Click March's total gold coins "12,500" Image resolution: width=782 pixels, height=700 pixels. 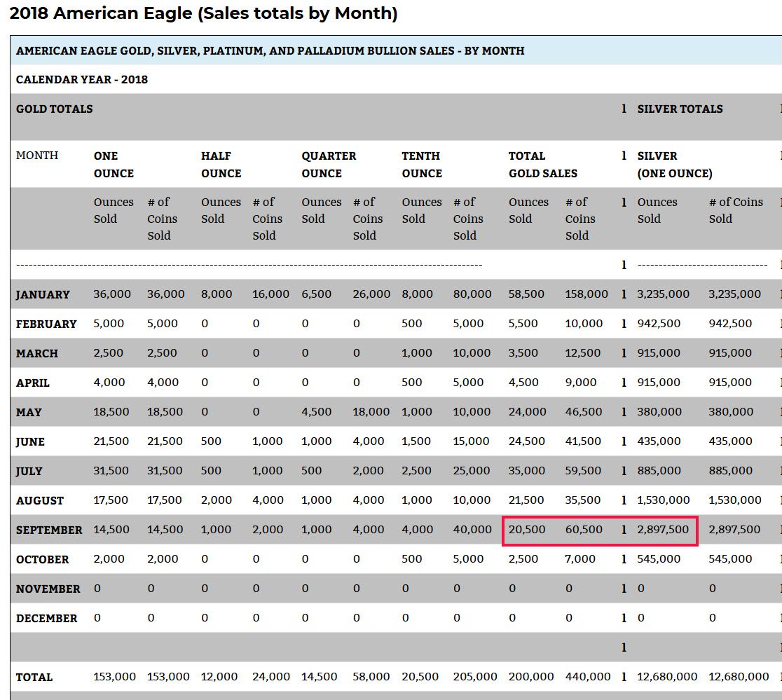point(583,353)
